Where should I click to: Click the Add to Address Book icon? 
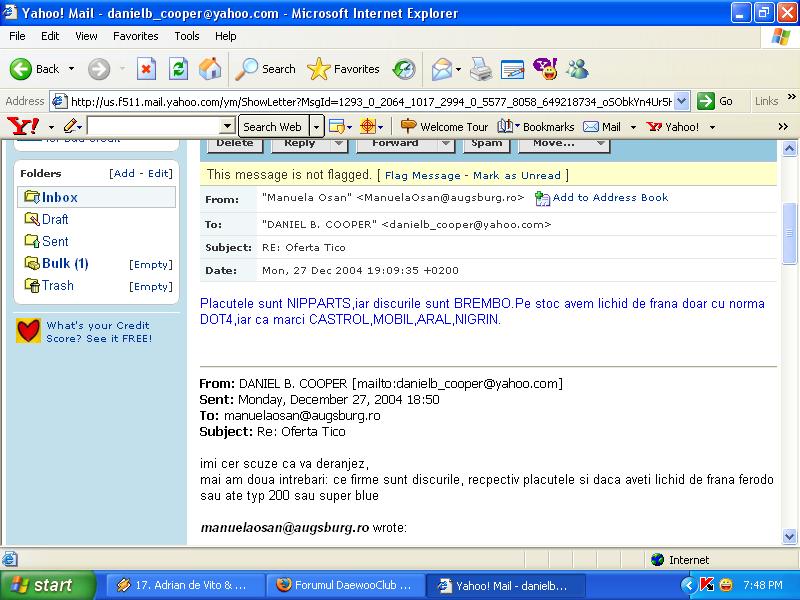point(542,198)
